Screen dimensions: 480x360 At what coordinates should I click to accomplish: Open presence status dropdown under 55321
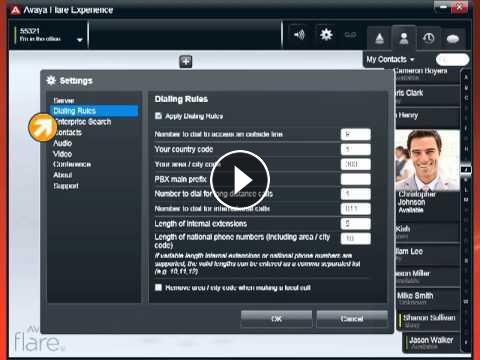click(79, 40)
